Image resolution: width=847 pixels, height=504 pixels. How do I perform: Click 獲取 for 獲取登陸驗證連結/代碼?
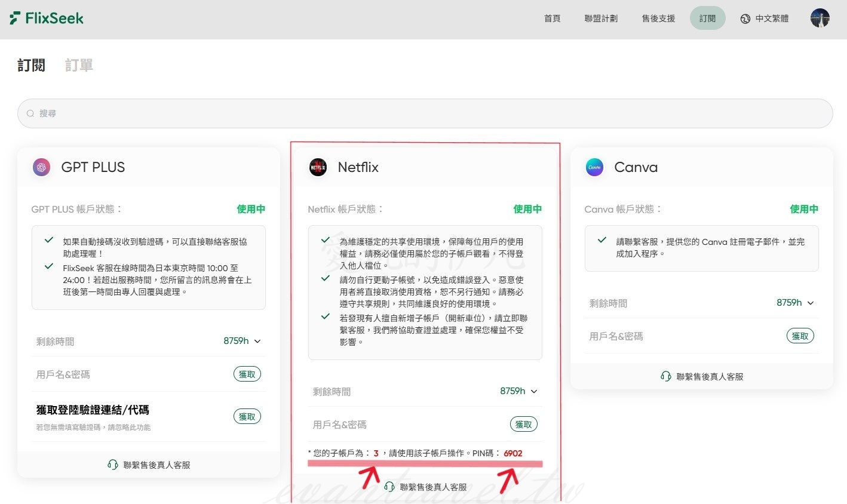(x=247, y=417)
